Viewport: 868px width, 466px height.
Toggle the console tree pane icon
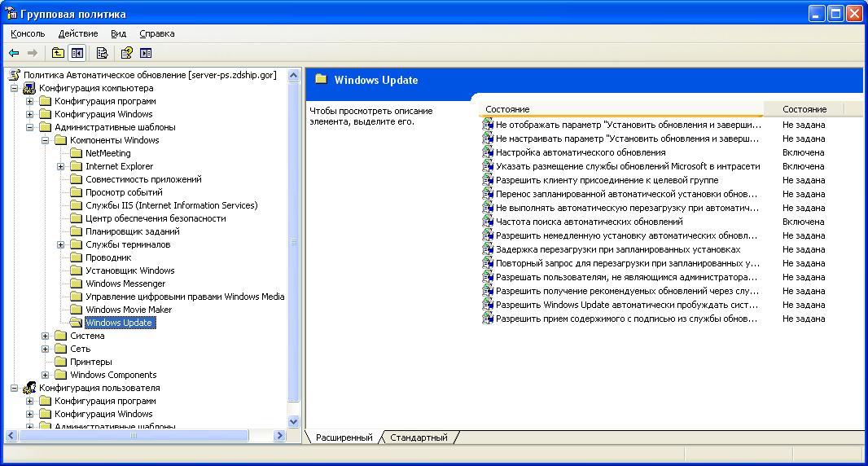(77, 53)
